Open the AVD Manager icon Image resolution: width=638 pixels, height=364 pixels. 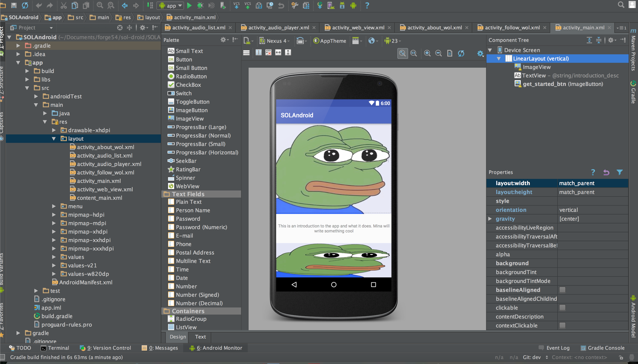tap(331, 5)
